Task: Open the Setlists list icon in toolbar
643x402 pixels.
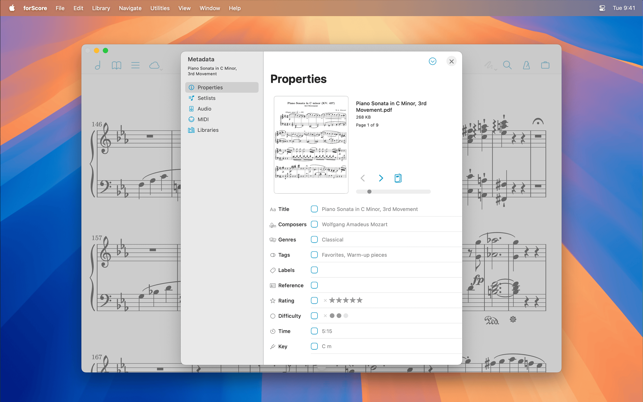Action: click(x=135, y=65)
